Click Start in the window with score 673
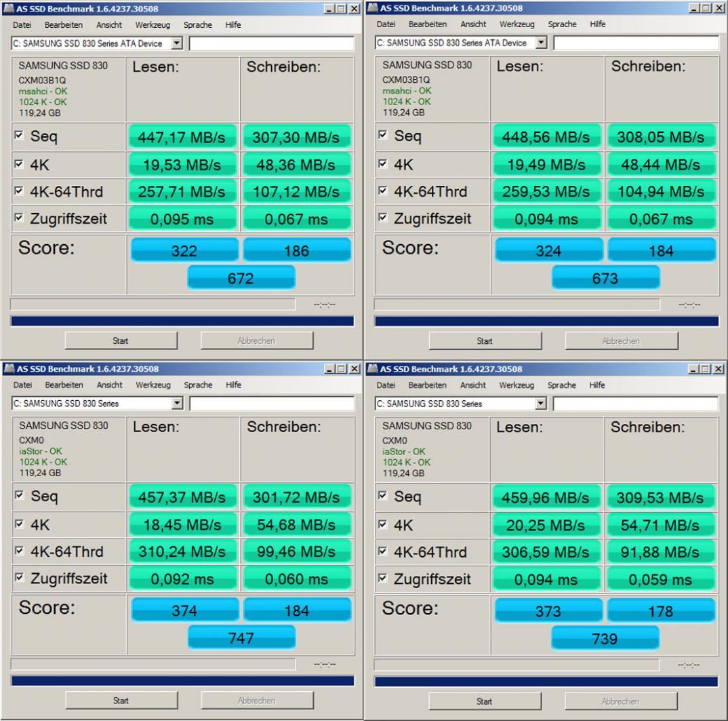The width and height of the screenshot is (728, 721). [485, 341]
